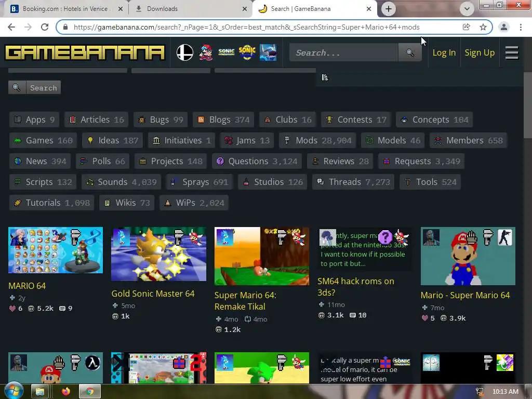The width and height of the screenshot is (532, 399).
Task: Choose the Questions category
Action: 257,161
